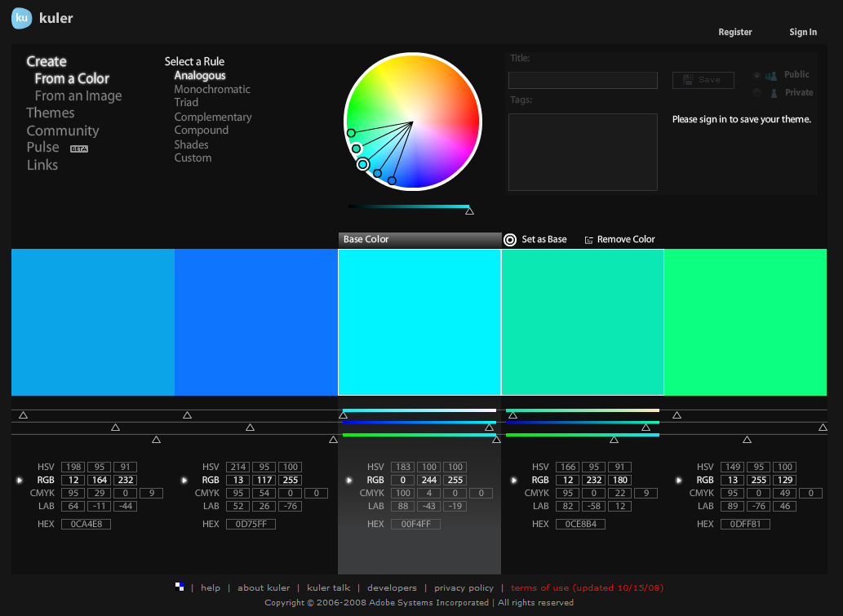
Task: Open Community section
Action: tap(63, 131)
